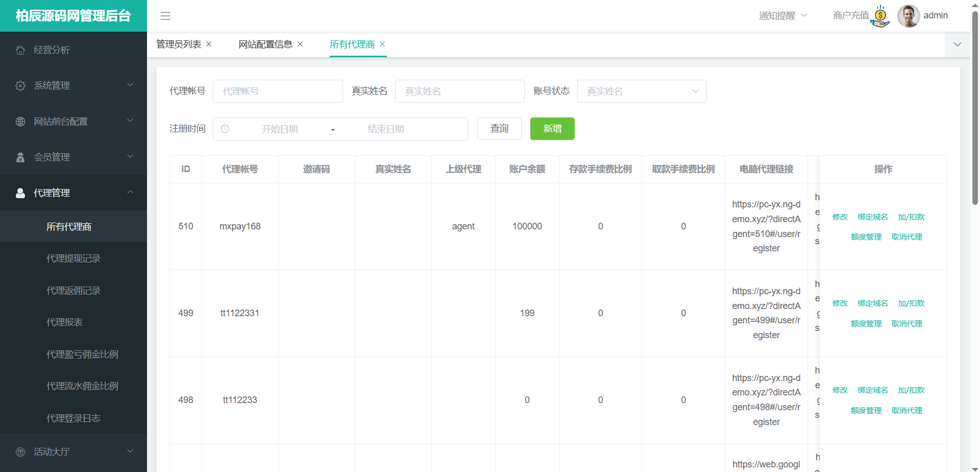Screen dimensions: 980x472
Task: Click the 经营分析 home icon
Action: coord(20,50)
